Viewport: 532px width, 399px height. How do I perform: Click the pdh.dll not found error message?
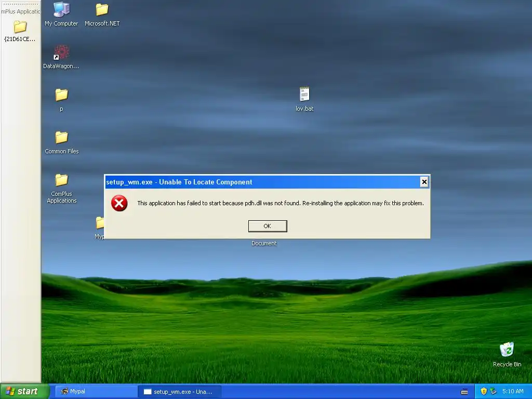[x=281, y=203]
